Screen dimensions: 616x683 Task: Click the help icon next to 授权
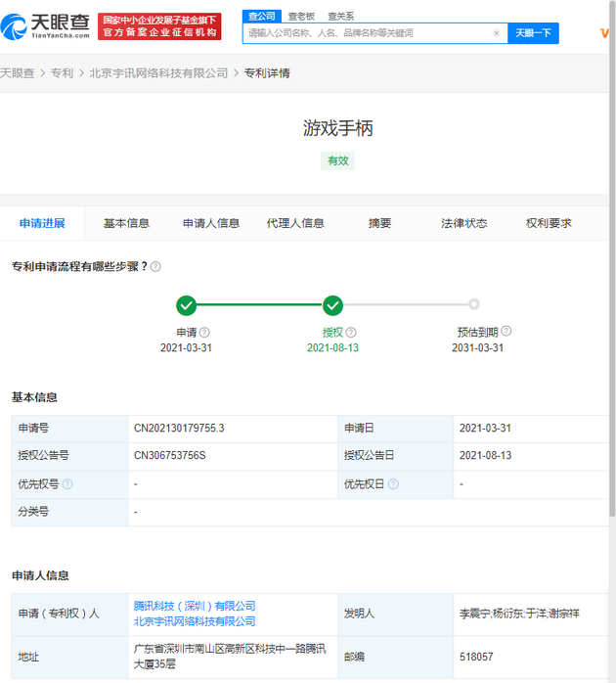pyautogui.click(x=351, y=333)
